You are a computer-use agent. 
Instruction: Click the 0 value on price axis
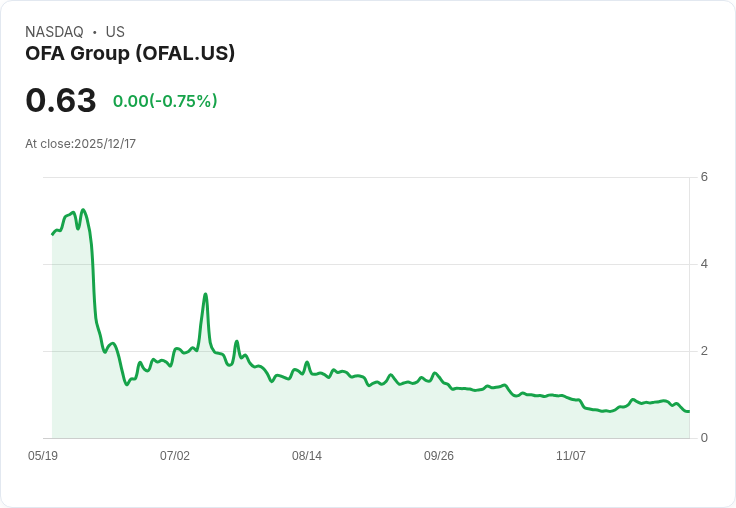click(704, 438)
